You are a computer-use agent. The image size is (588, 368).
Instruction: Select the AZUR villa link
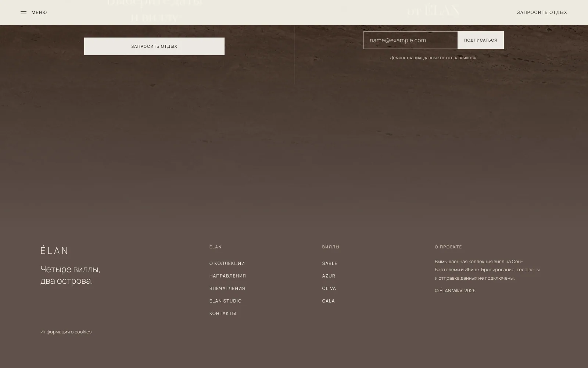tap(329, 276)
